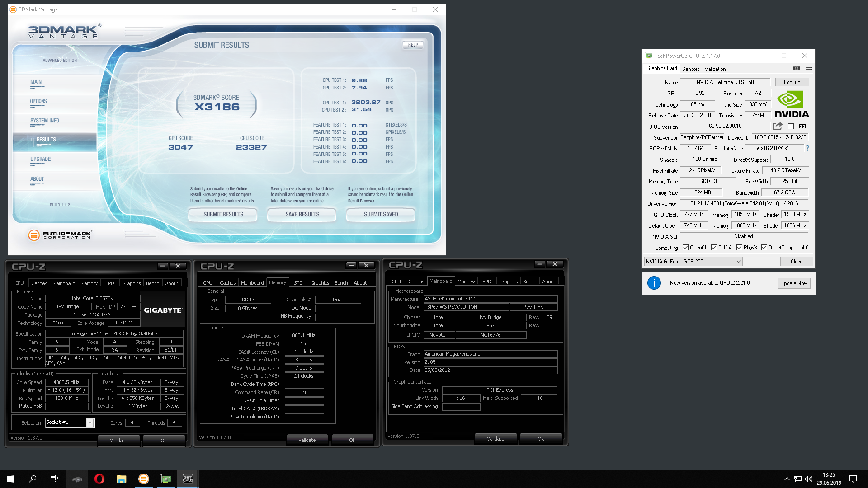The image size is (868, 488).
Task: Click Validate in Mainboard CPU-Z window
Action: [495, 439]
